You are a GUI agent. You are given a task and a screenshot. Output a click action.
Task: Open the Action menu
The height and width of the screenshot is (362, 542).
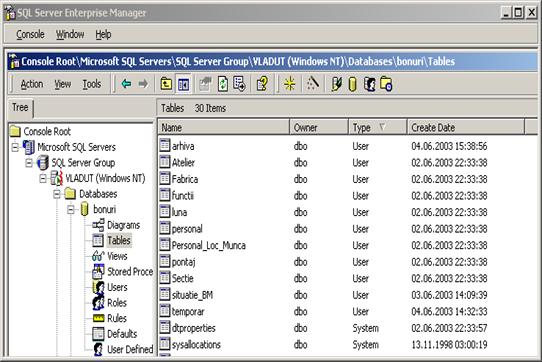(32, 84)
